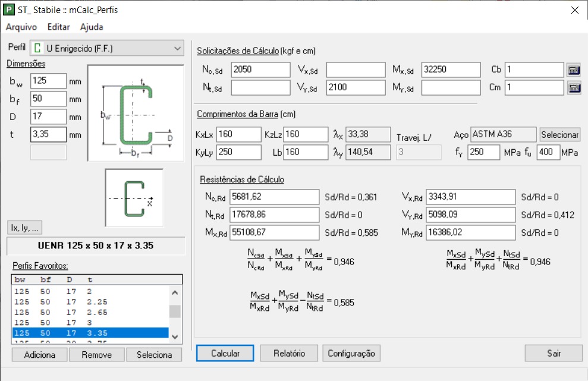
Task: Open the Editar menu
Action: [x=58, y=27]
